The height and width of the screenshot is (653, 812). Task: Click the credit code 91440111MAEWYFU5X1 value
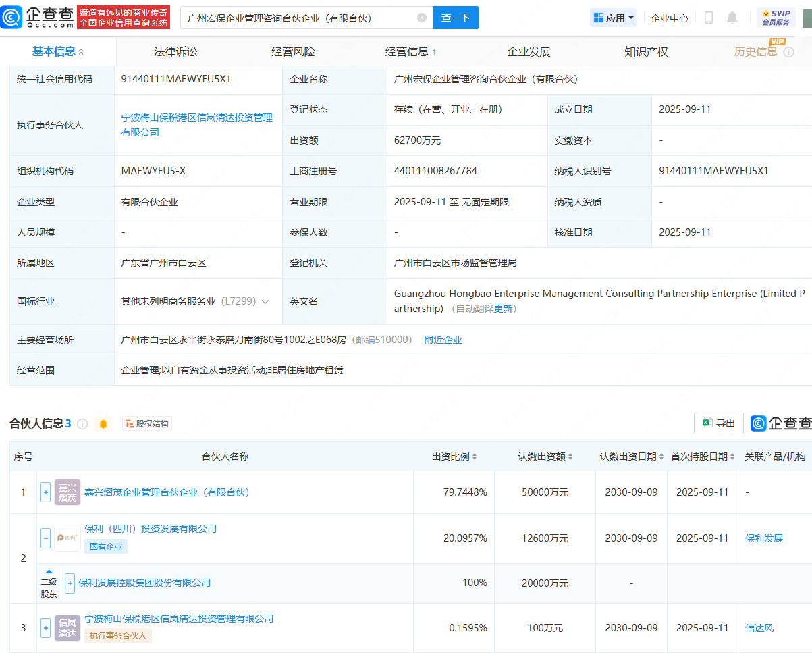pyautogui.click(x=176, y=79)
